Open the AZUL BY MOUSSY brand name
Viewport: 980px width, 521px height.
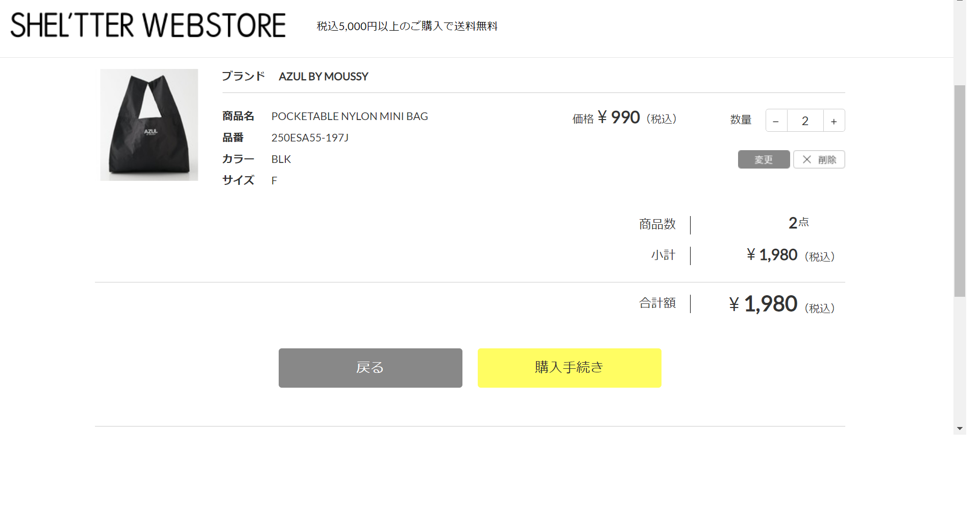(324, 77)
